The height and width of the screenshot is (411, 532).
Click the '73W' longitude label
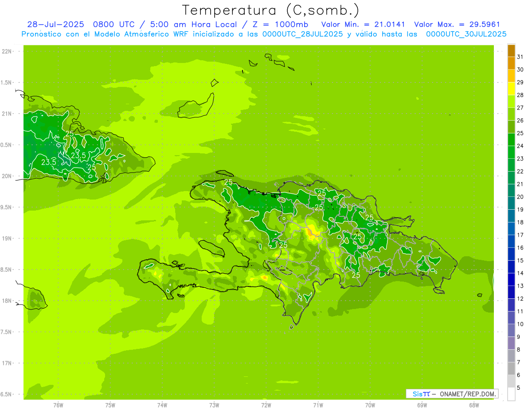214,405
